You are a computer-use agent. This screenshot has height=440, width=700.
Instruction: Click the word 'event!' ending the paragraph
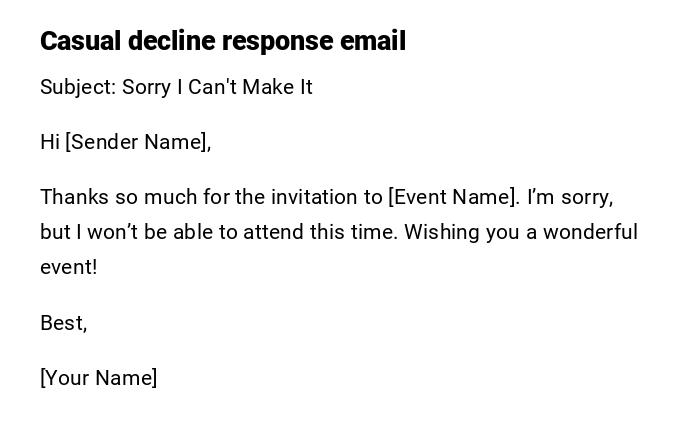[x=68, y=267]
